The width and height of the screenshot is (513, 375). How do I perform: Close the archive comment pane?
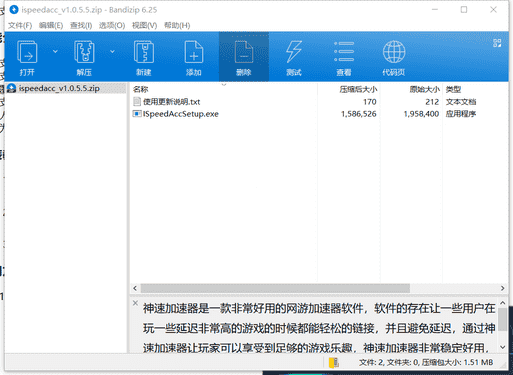coord(135,303)
